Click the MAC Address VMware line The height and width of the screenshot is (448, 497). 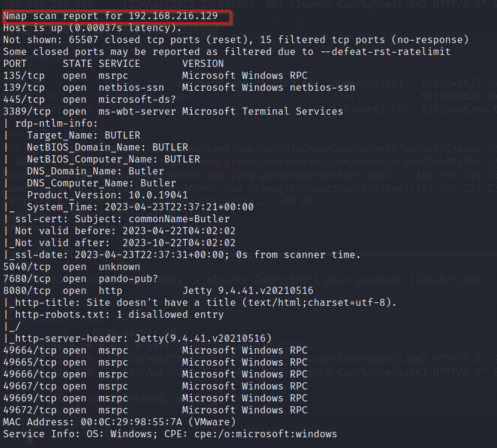click(x=119, y=422)
